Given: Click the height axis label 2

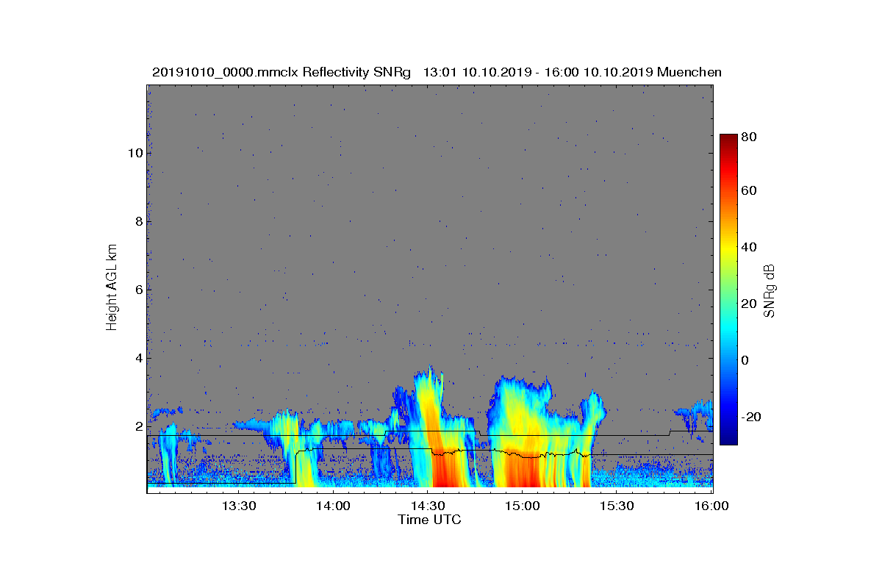Looking at the screenshot, I should [x=137, y=426].
